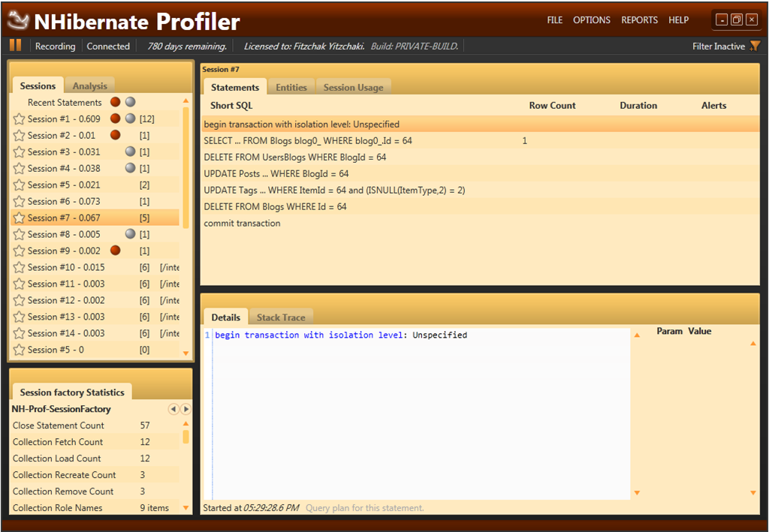Star the selected Session #7 - 0.067
769x532 pixels.
click(x=19, y=218)
